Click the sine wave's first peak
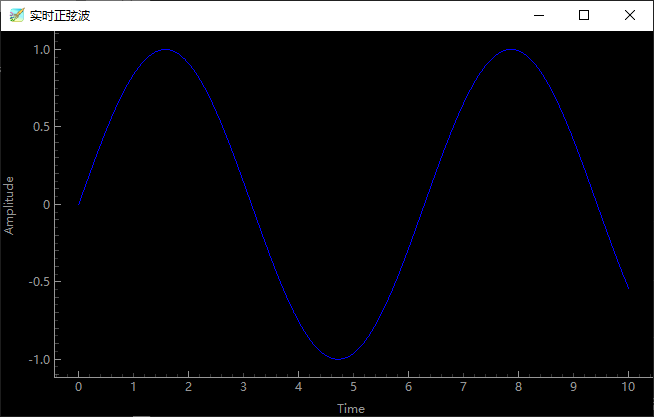654x417 pixels. (x=166, y=49)
